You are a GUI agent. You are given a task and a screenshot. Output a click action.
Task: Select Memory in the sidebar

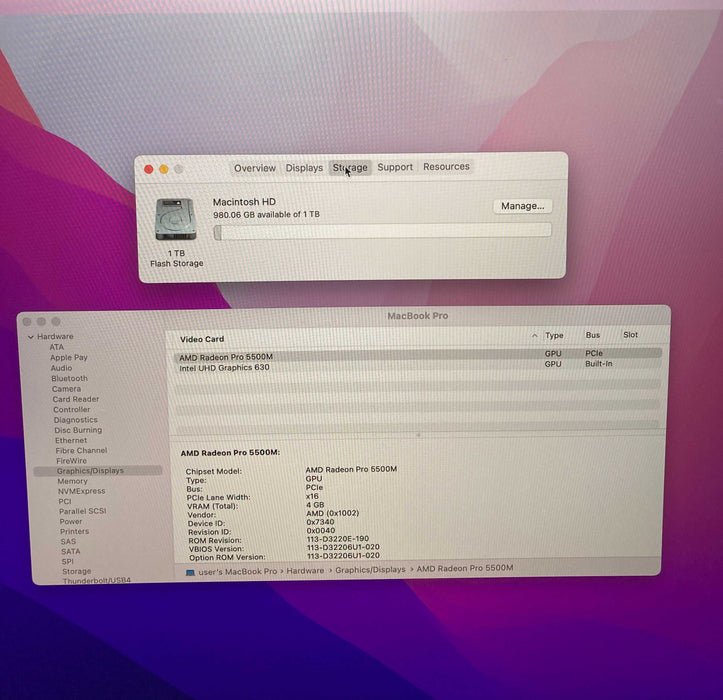[72, 481]
